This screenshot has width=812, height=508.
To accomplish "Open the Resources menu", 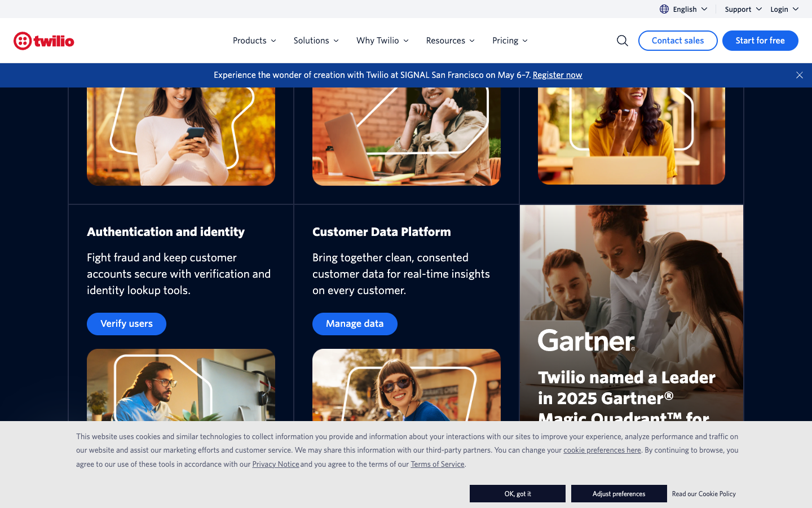I will (451, 41).
